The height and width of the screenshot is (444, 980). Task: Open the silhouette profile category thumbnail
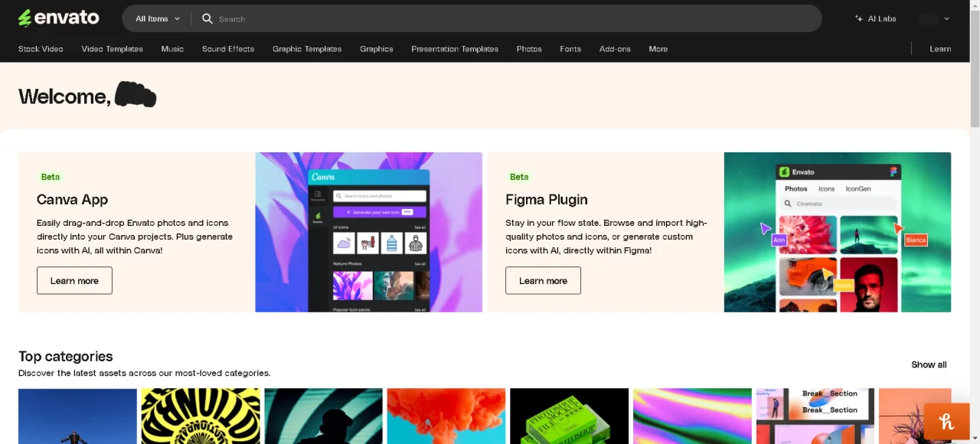323,416
